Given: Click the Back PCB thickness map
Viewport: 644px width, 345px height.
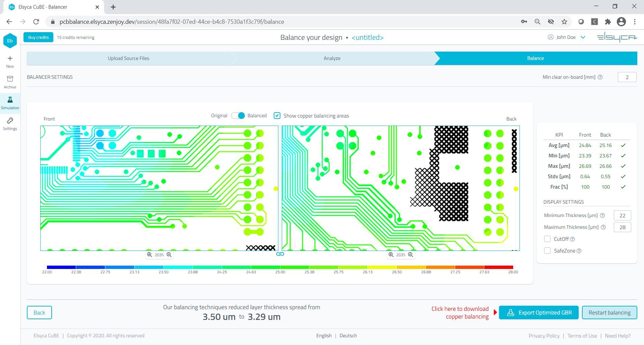Looking at the screenshot, I should [401, 188].
